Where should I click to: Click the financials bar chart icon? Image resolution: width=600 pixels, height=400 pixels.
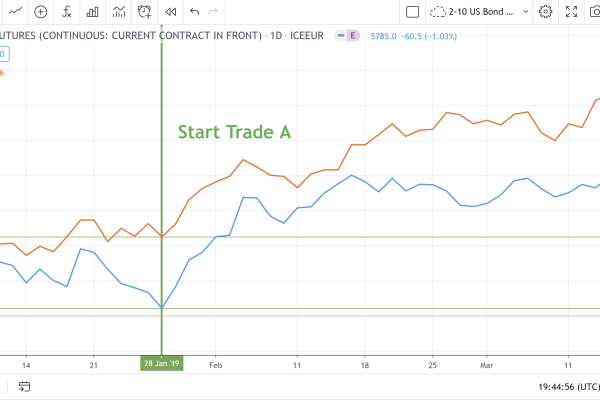point(91,12)
